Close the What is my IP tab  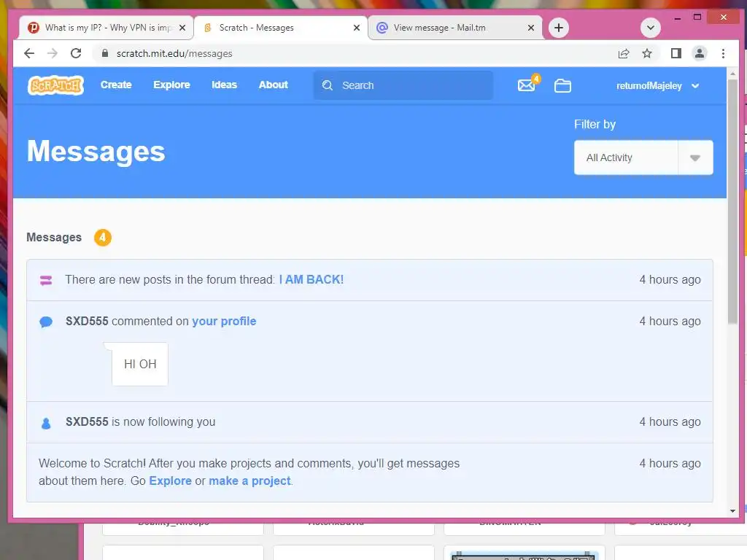tap(182, 28)
